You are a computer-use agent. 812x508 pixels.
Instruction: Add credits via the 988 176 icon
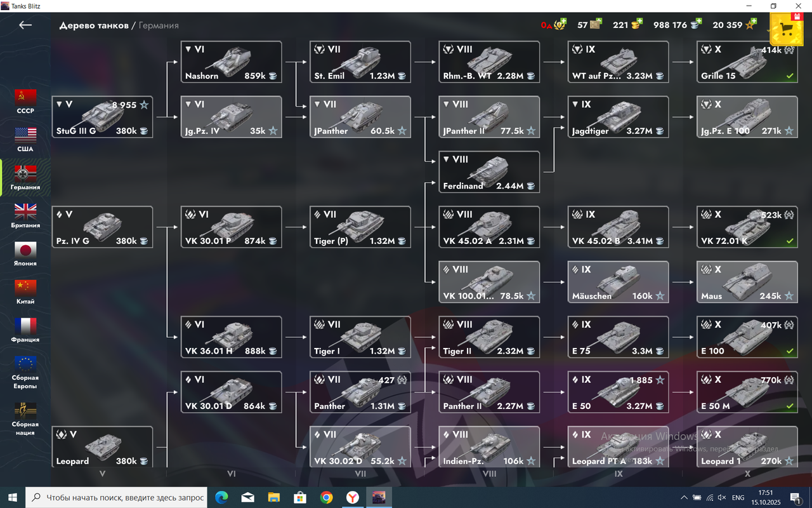[696, 24]
